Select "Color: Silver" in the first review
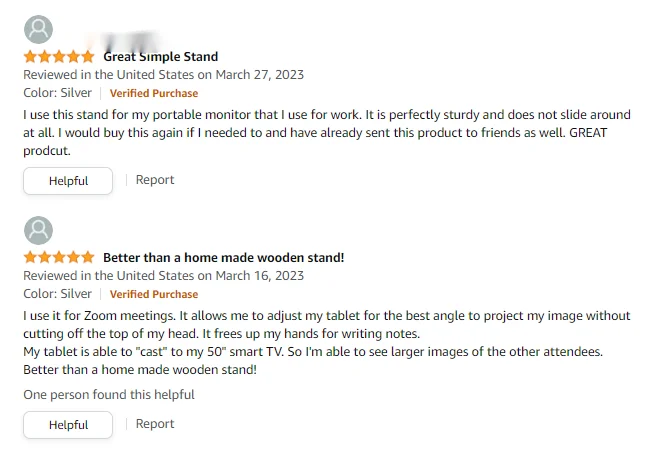This screenshot has width=646, height=460. coord(57,93)
